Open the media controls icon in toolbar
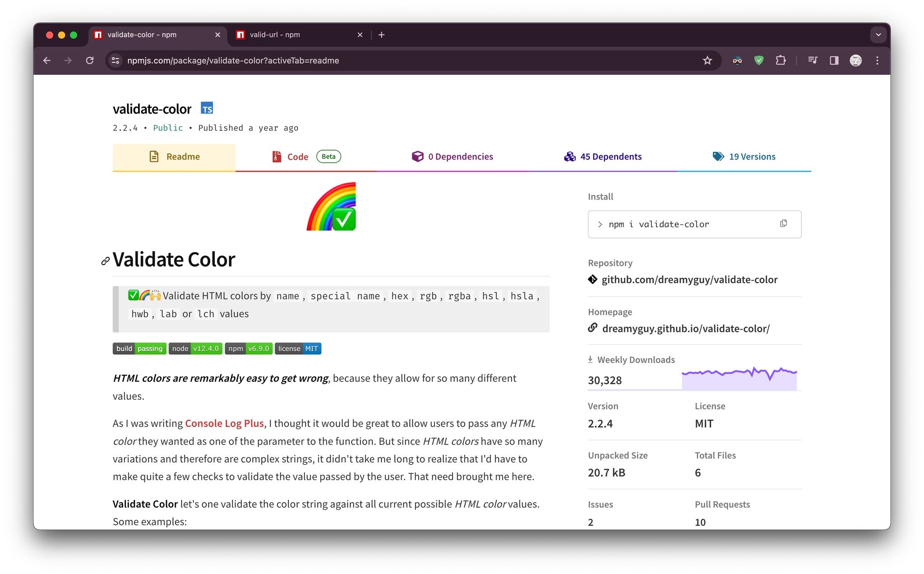 click(813, 60)
